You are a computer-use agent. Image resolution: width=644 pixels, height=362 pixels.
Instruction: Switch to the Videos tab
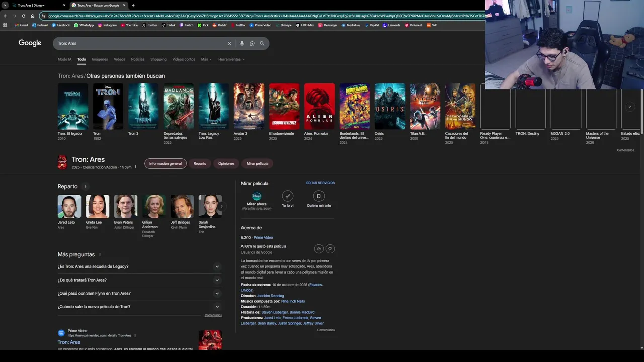click(119, 59)
